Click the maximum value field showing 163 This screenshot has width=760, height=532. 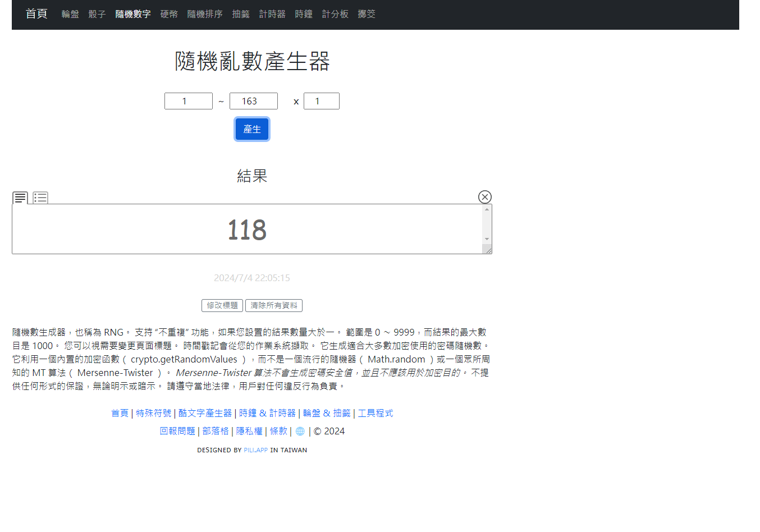254,101
